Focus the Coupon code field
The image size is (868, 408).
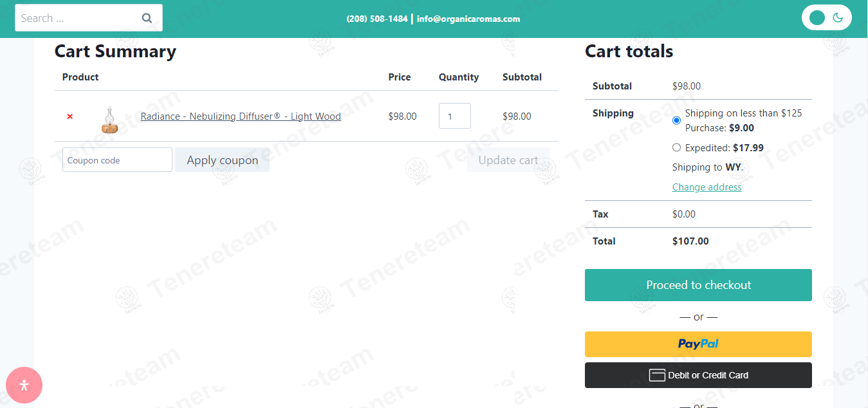[117, 160]
